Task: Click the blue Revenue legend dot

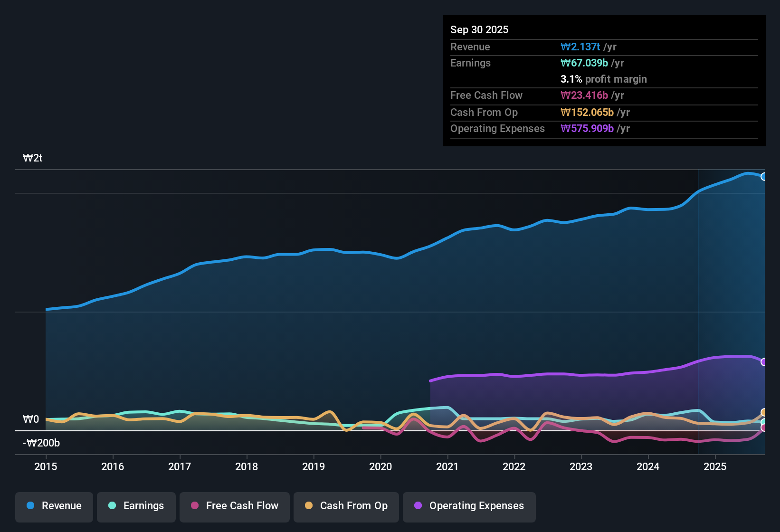Action: pyautogui.click(x=30, y=506)
